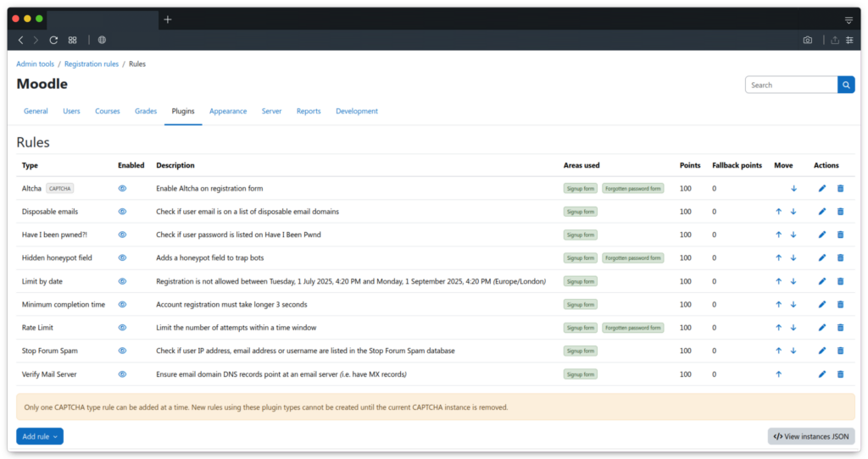Toggle visibility of Disposable emails rule

coord(122,212)
